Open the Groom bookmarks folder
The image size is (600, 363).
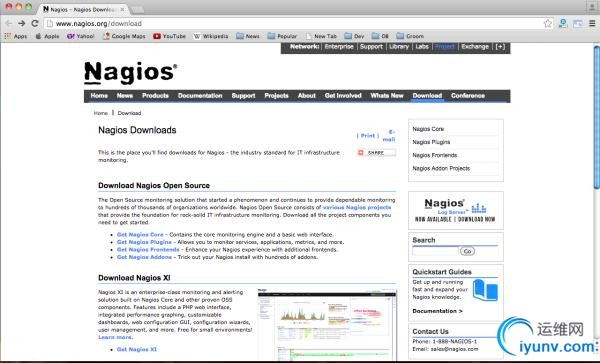410,36
